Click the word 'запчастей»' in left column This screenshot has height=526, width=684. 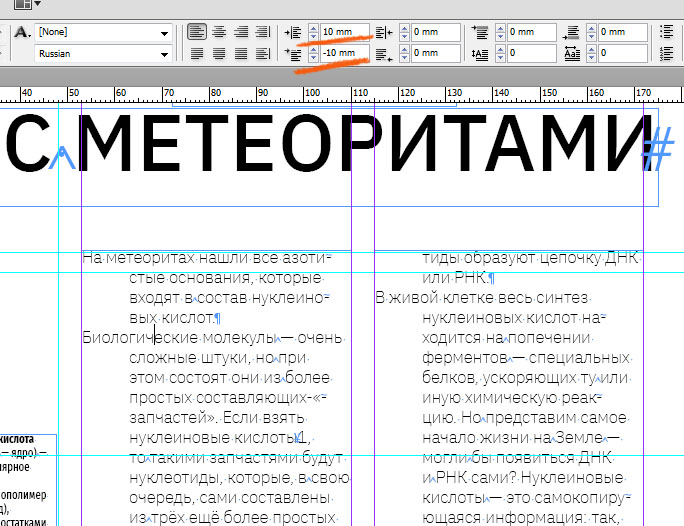[x=174, y=418]
